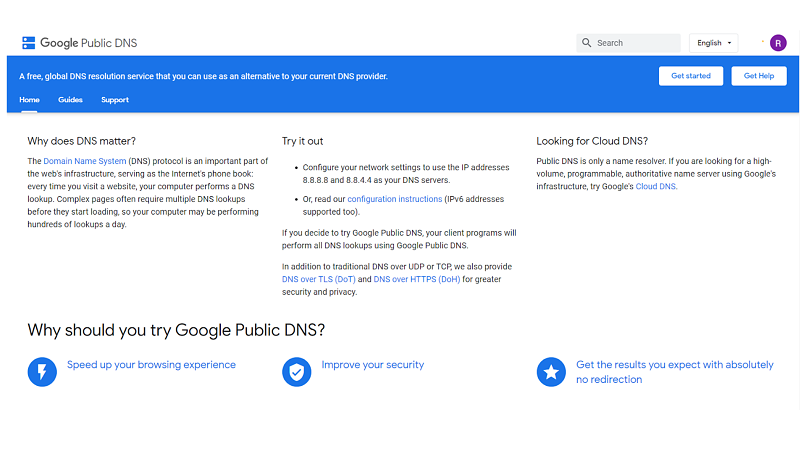Open Speed up your browsing experience link
This screenshot has height=453, width=806.
(151, 365)
